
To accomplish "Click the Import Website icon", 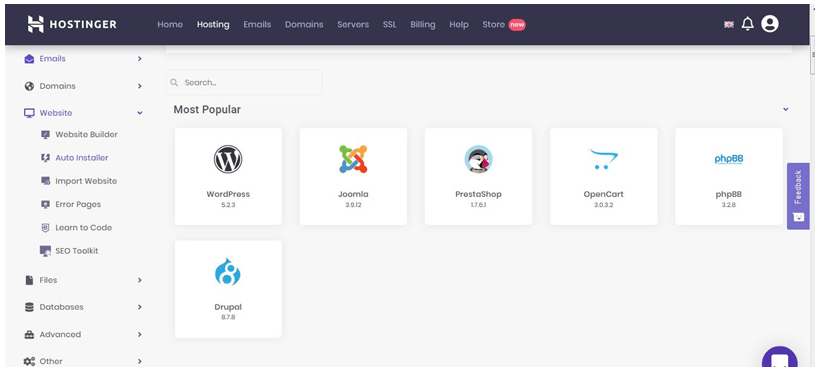I will (x=46, y=181).
